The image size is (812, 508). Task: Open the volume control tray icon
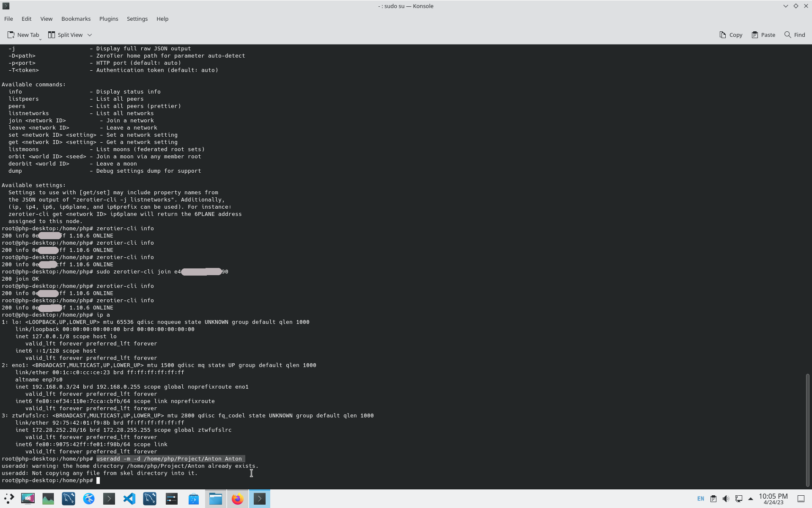tap(726, 499)
